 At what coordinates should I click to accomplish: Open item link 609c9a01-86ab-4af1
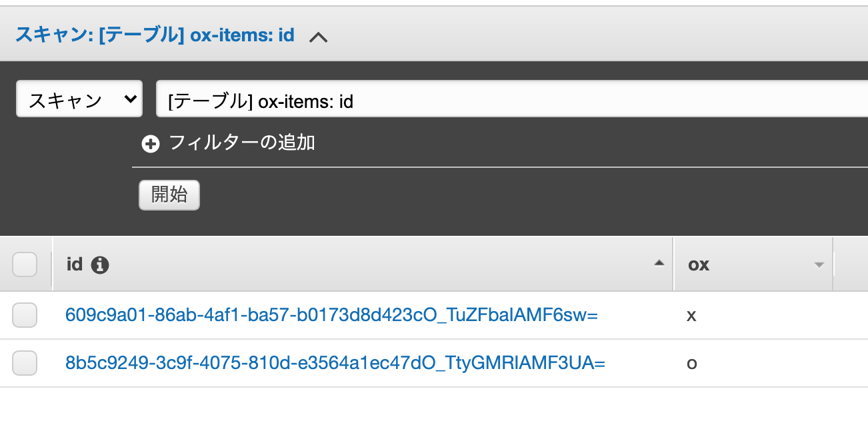click(x=331, y=315)
